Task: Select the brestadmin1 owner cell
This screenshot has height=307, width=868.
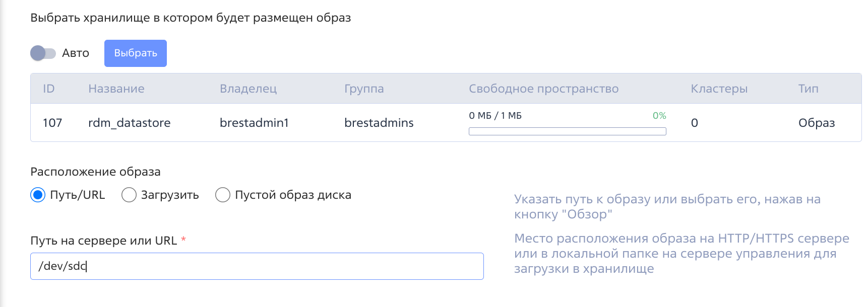Action: [x=254, y=122]
